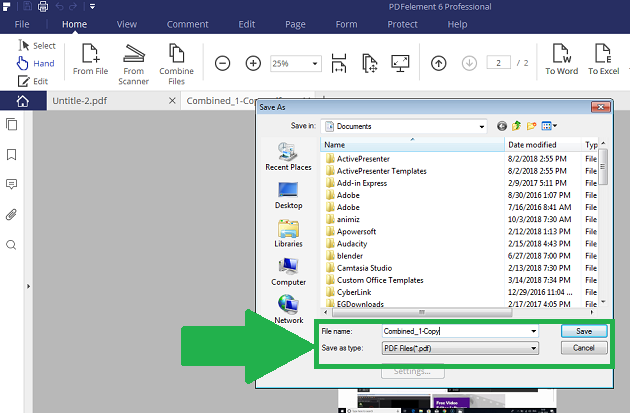Switch to the Edit ribbon tab
Viewport: 630px width, 413px height.
click(x=247, y=24)
